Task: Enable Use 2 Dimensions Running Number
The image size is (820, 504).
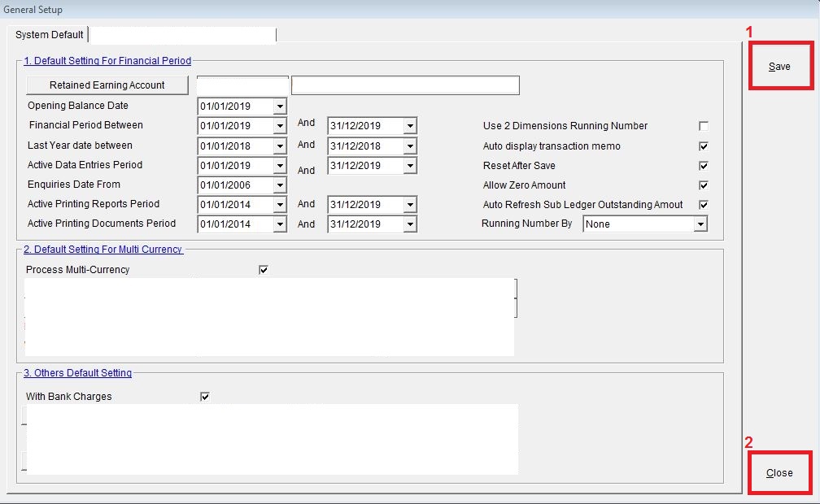Action: [704, 126]
